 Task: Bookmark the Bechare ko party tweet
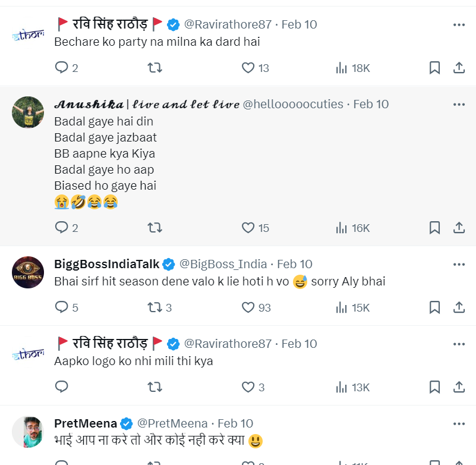(434, 68)
